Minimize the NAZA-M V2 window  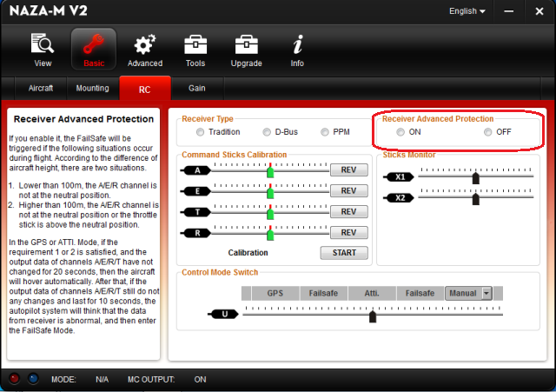tap(509, 11)
